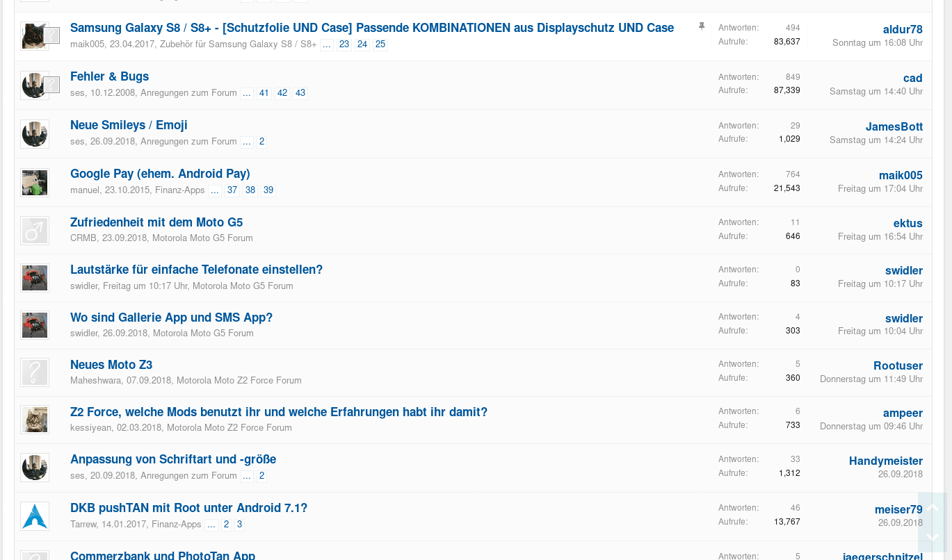This screenshot has height=560, width=952.
Task: Click the pin icon on Samsung thread
Action: 702,26
